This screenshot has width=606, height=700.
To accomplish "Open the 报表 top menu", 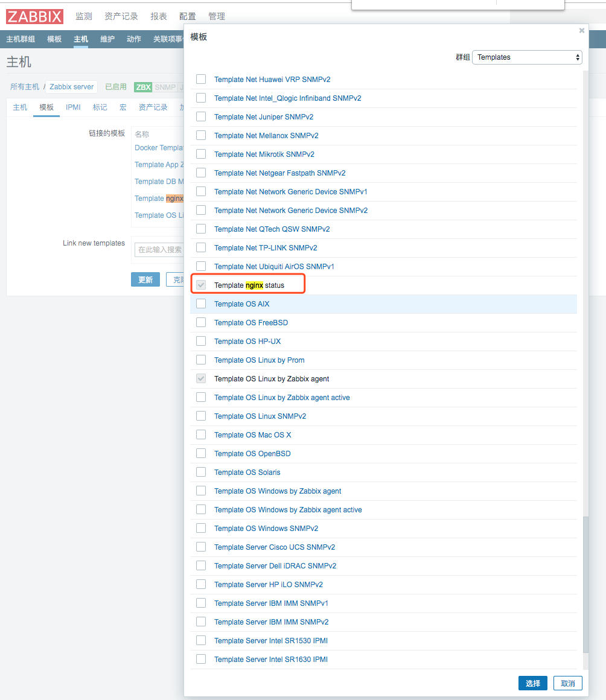I will coord(159,16).
